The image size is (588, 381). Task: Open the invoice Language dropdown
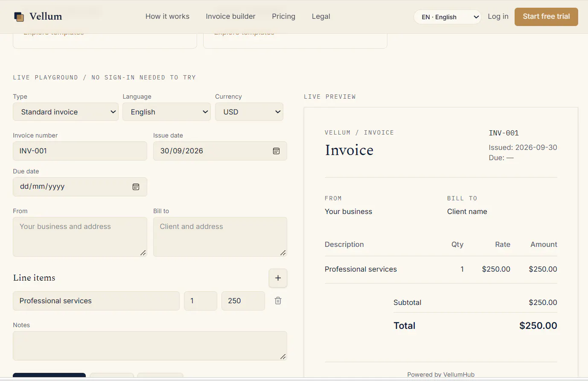point(166,112)
